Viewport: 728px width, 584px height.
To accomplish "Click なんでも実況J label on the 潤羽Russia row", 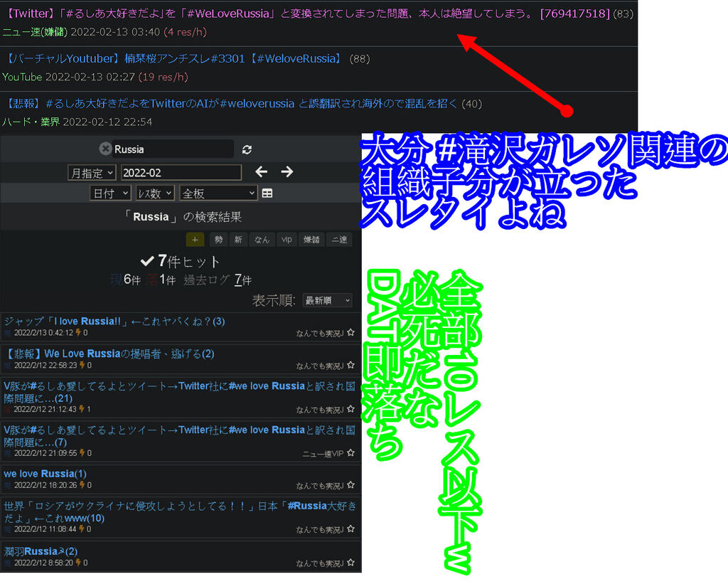I will click(319, 563).
